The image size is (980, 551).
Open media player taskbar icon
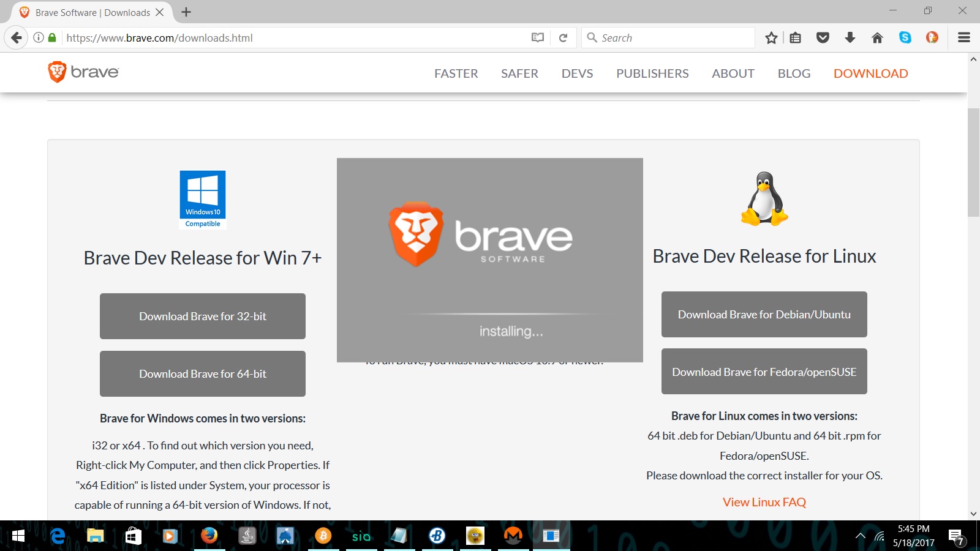(170, 536)
